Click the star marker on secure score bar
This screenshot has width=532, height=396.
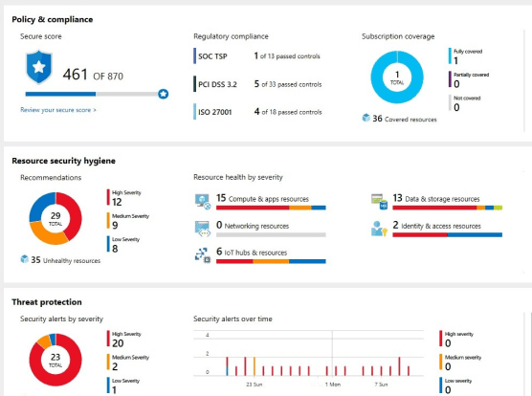coord(164,94)
